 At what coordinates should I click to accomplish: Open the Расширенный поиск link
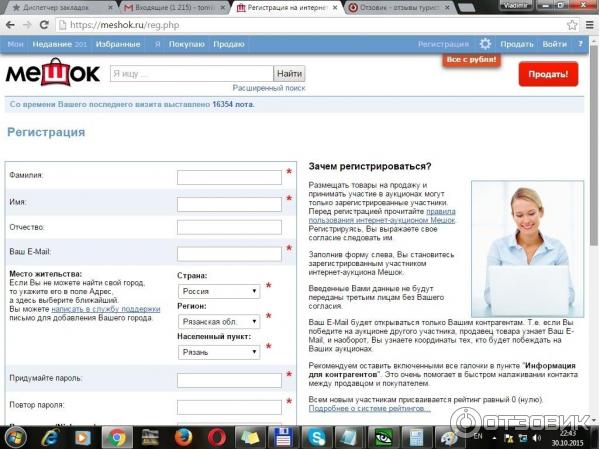267,89
